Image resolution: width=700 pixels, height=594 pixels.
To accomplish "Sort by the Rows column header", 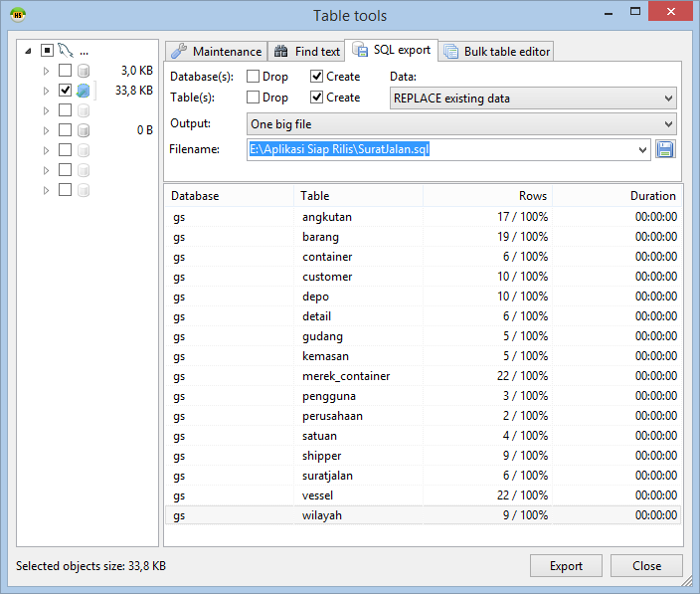I will tap(487, 196).
